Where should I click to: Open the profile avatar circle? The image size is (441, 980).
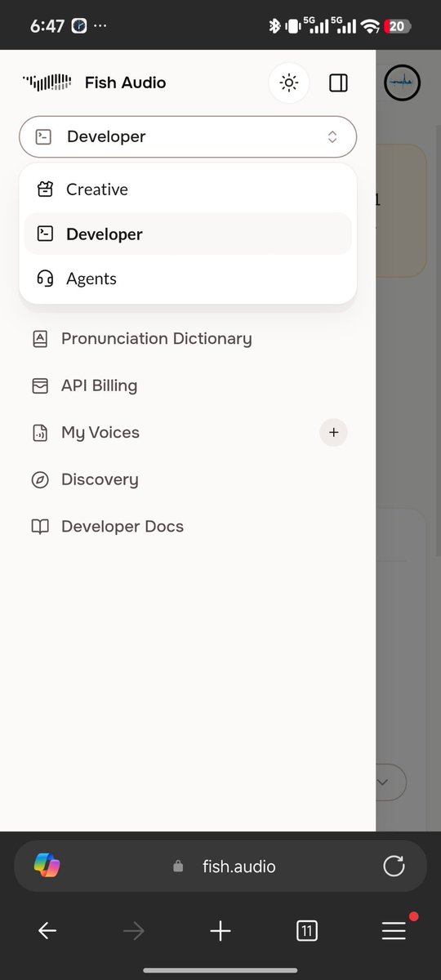pyautogui.click(x=403, y=82)
